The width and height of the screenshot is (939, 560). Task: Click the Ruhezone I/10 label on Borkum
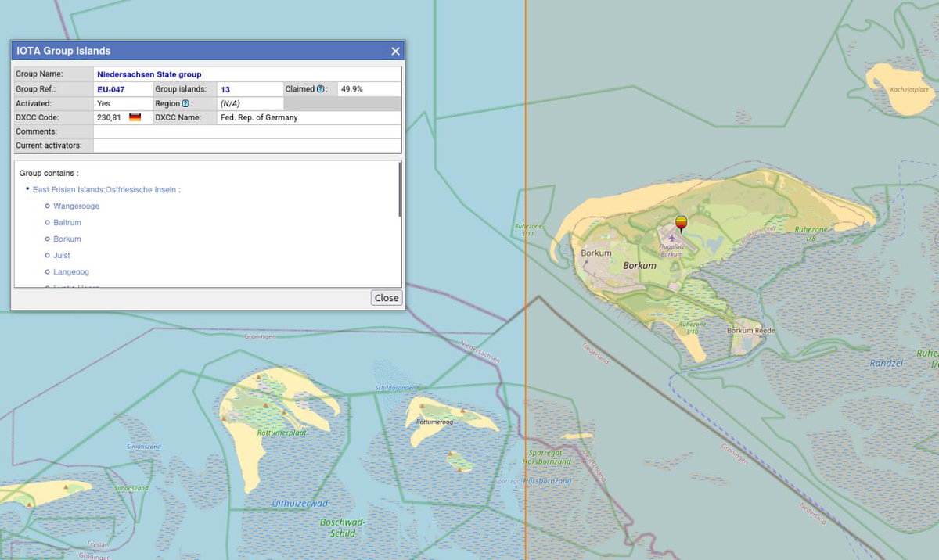(692, 328)
